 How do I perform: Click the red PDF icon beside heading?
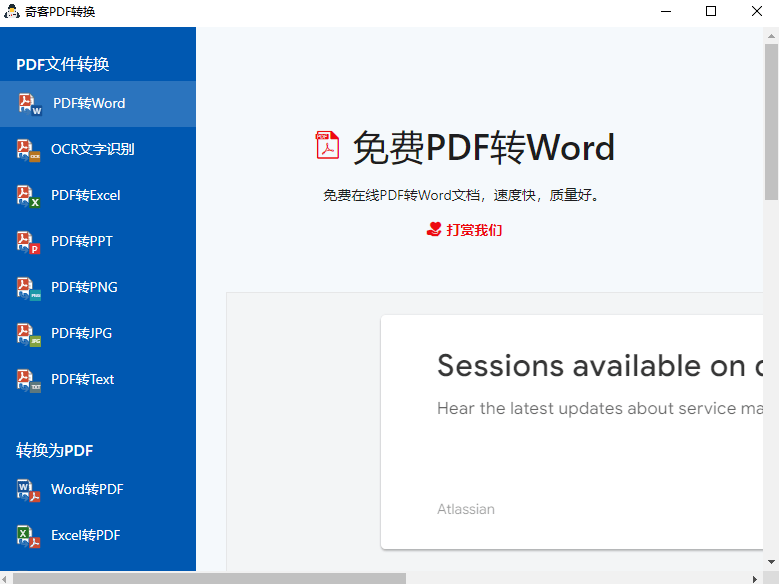coord(328,146)
